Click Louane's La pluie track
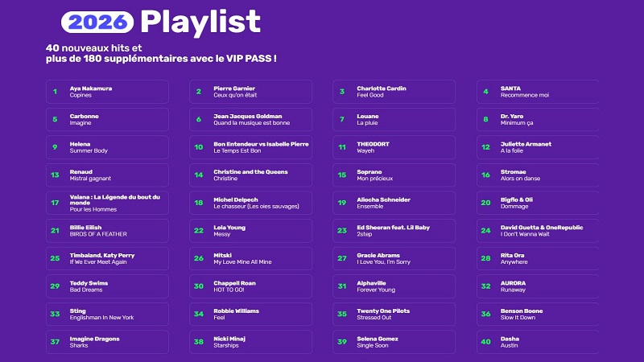Screen dimensions: 644x362 tap(394, 119)
